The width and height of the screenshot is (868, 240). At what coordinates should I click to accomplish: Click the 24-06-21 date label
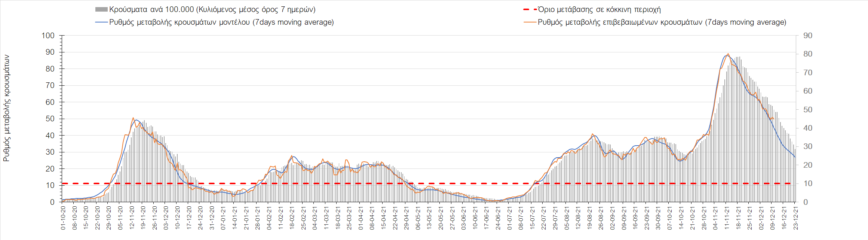click(x=498, y=218)
